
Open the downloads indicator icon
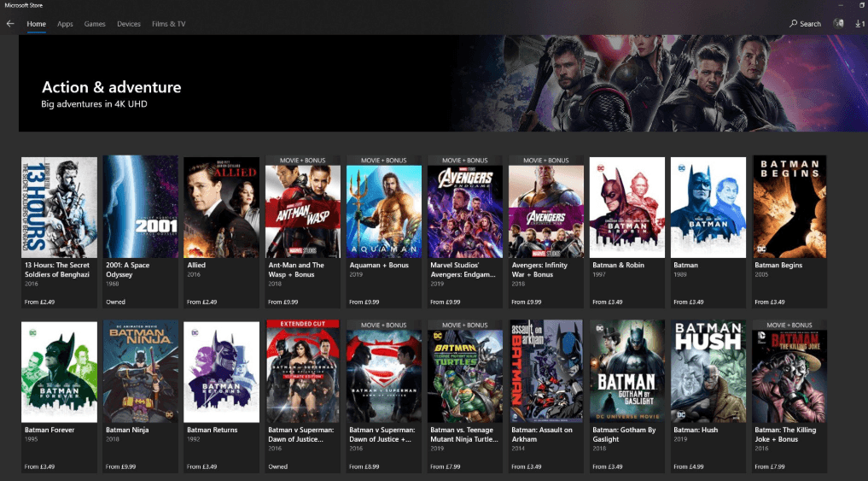click(859, 24)
